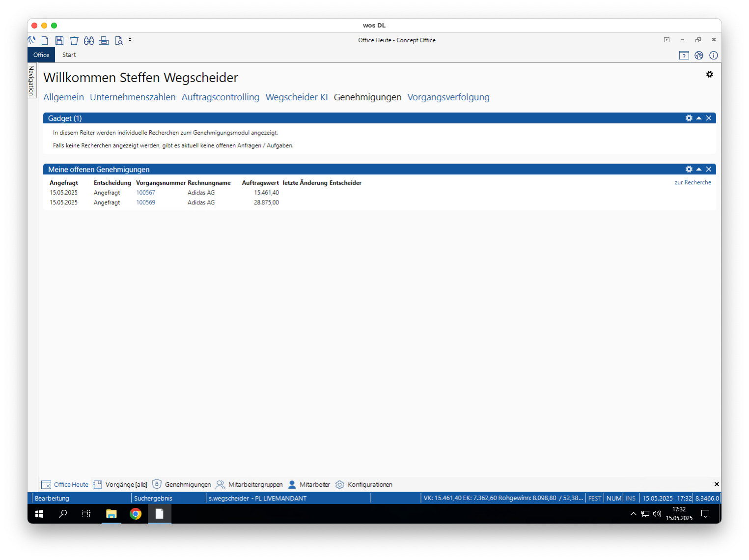This screenshot has width=749, height=560.
Task: Click the VK/EK Rohgewinn status bar entry
Action: (503, 498)
